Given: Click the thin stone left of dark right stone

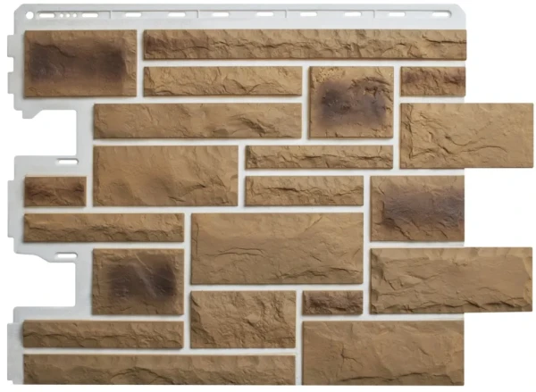Looking at the screenshot, I should coord(304,191).
